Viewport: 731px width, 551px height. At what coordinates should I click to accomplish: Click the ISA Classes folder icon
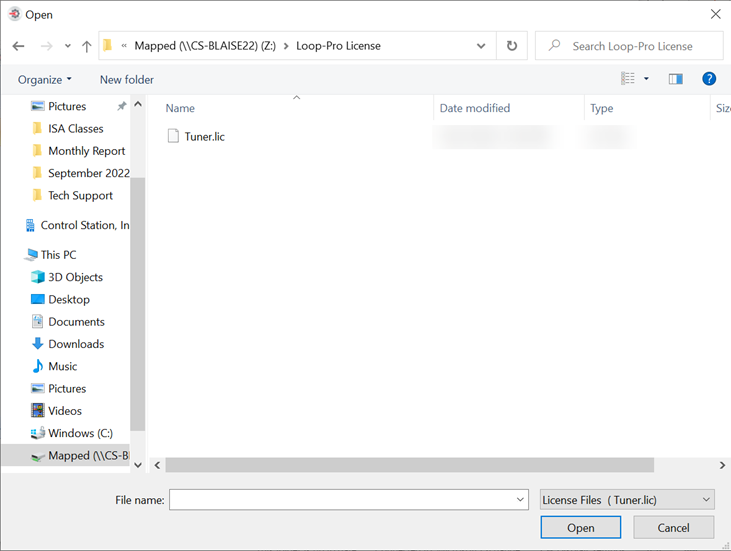[37, 128]
